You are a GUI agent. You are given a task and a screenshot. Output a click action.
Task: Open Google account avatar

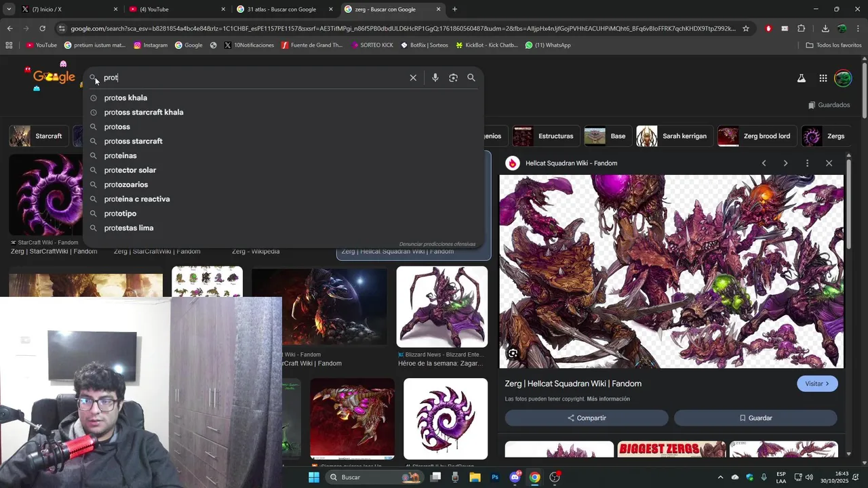tap(843, 78)
